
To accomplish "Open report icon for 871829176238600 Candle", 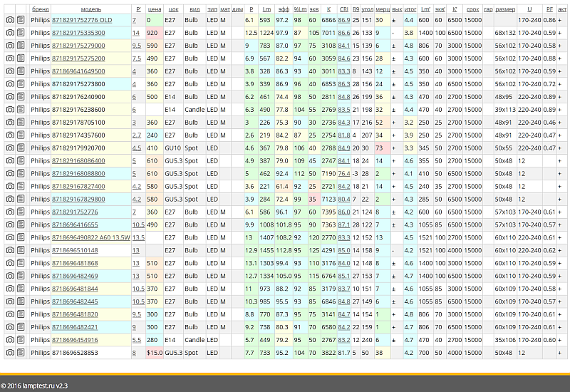I will 21,110.
